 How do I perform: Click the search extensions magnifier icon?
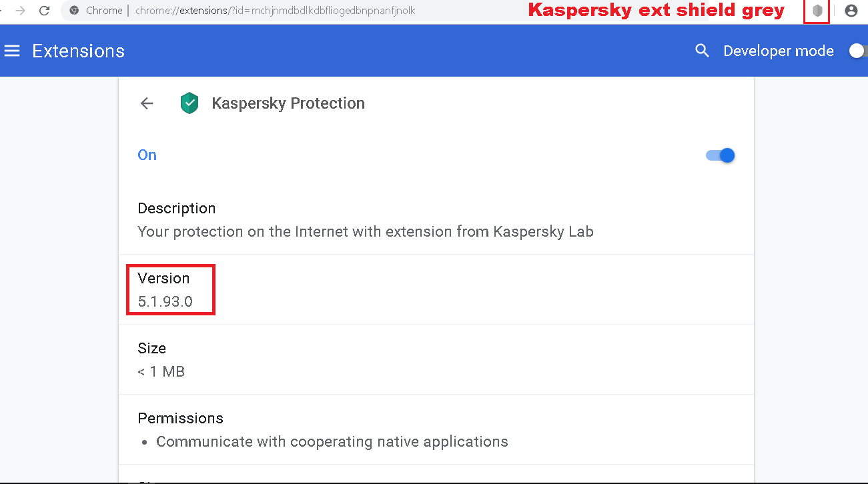point(702,51)
